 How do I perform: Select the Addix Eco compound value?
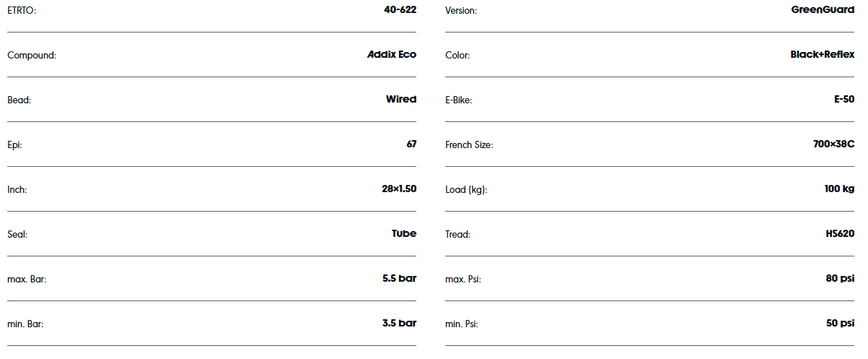click(391, 54)
